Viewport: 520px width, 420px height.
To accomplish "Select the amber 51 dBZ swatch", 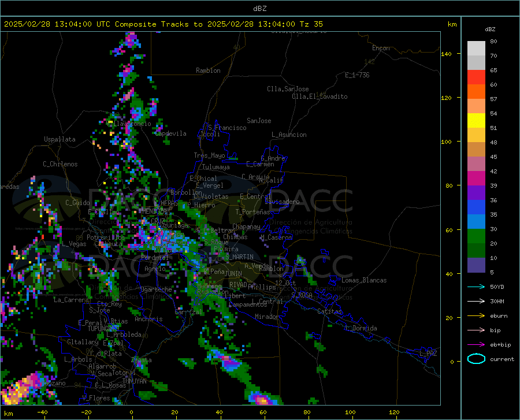I will (476, 135).
